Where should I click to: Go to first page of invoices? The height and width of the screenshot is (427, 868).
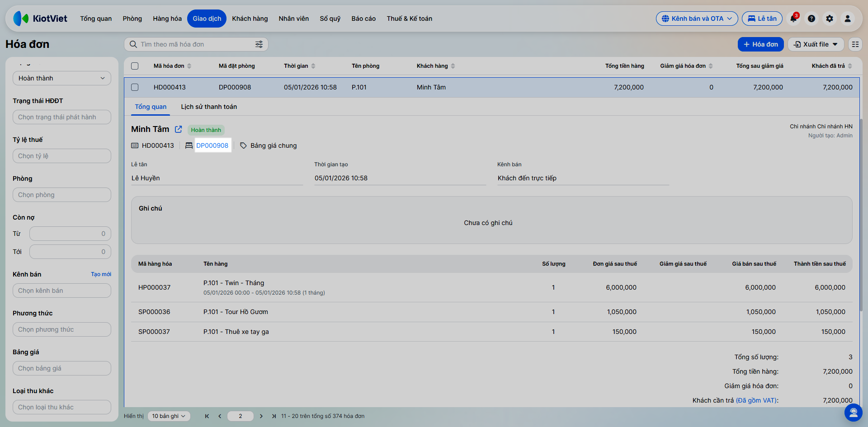point(207,416)
